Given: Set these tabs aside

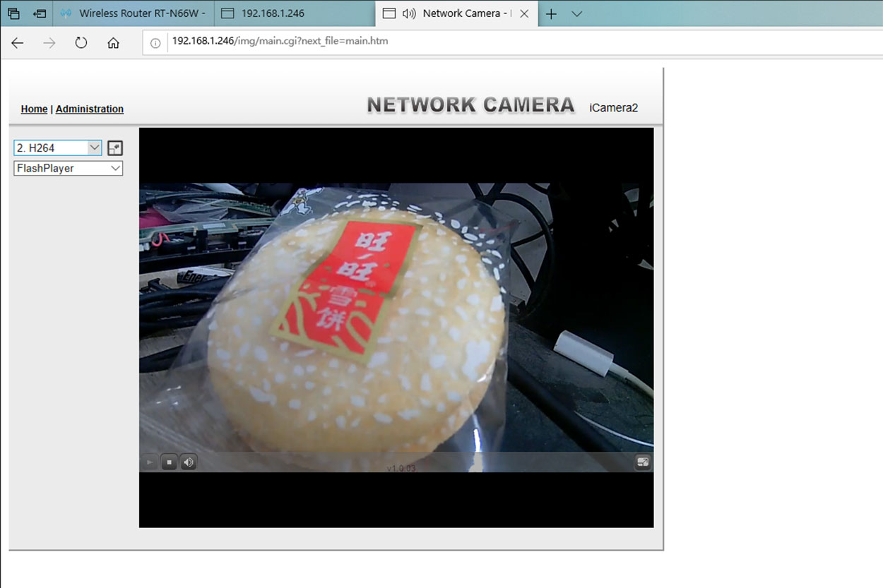Looking at the screenshot, I should click(x=40, y=13).
